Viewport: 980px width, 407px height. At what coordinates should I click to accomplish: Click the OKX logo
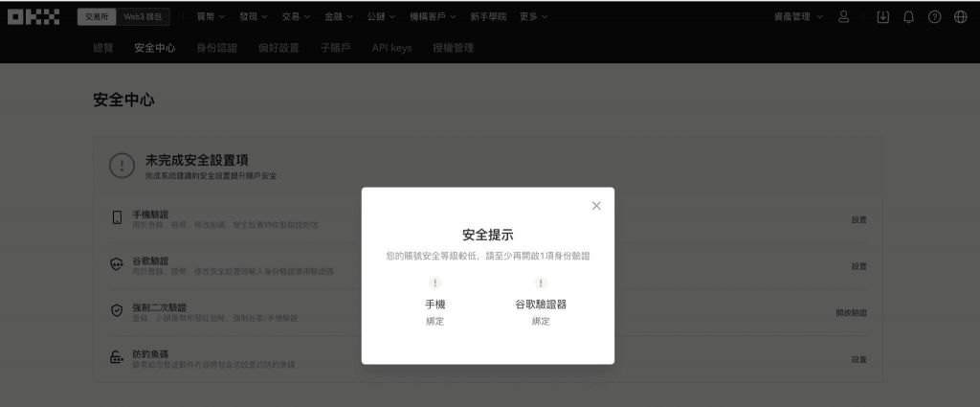pos(33,16)
